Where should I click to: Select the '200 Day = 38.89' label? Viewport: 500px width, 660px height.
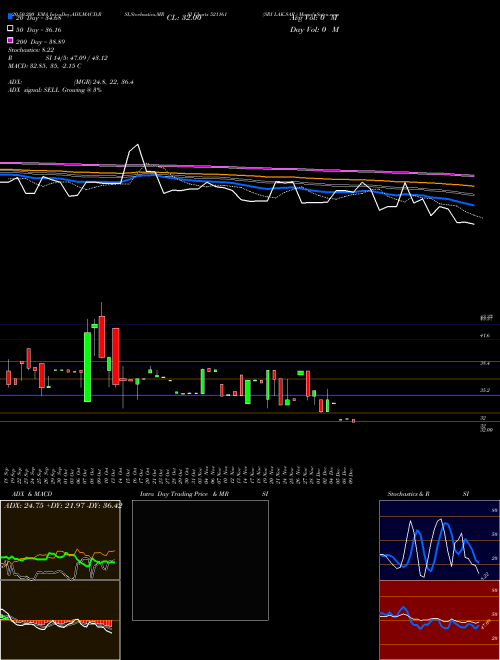point(40,42)
